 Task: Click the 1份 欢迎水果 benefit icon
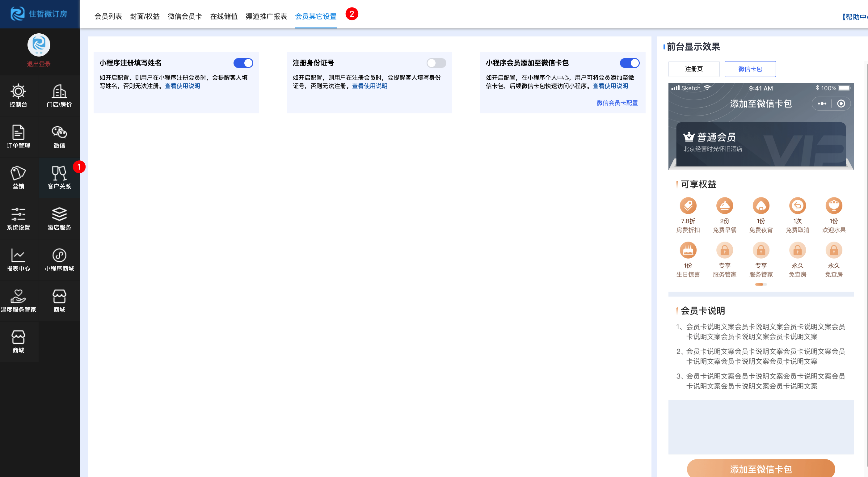834,206
